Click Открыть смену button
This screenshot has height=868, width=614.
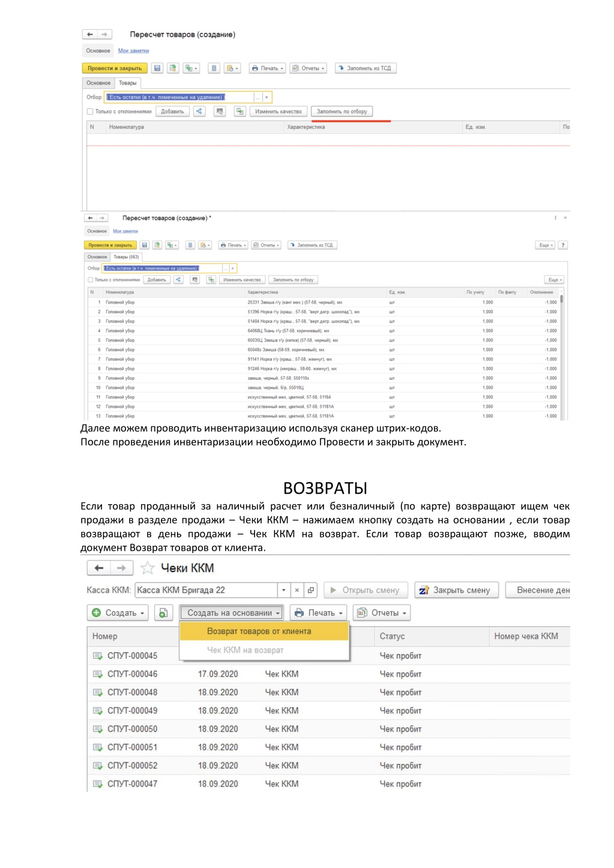coord(366,590)
